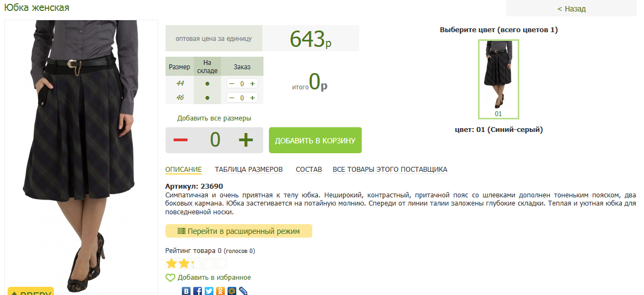Click the heart favorites icon
Viewport: 644px width, 295px height.
point(170,278)
